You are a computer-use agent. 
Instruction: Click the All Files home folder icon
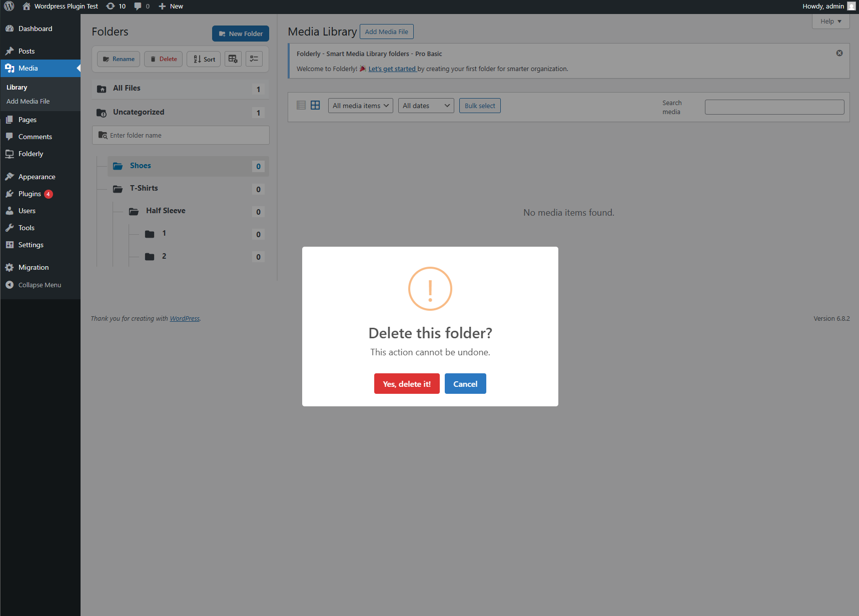click(x=102, y=89)
